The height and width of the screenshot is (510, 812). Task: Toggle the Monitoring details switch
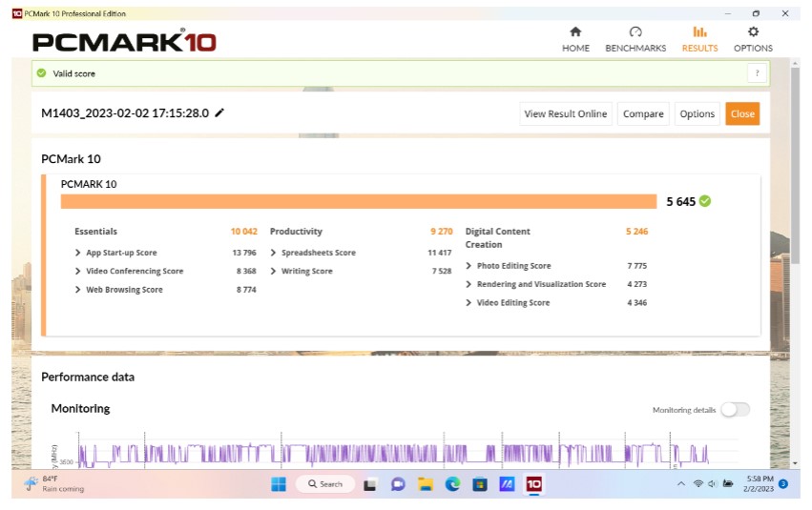coord(736,410)
